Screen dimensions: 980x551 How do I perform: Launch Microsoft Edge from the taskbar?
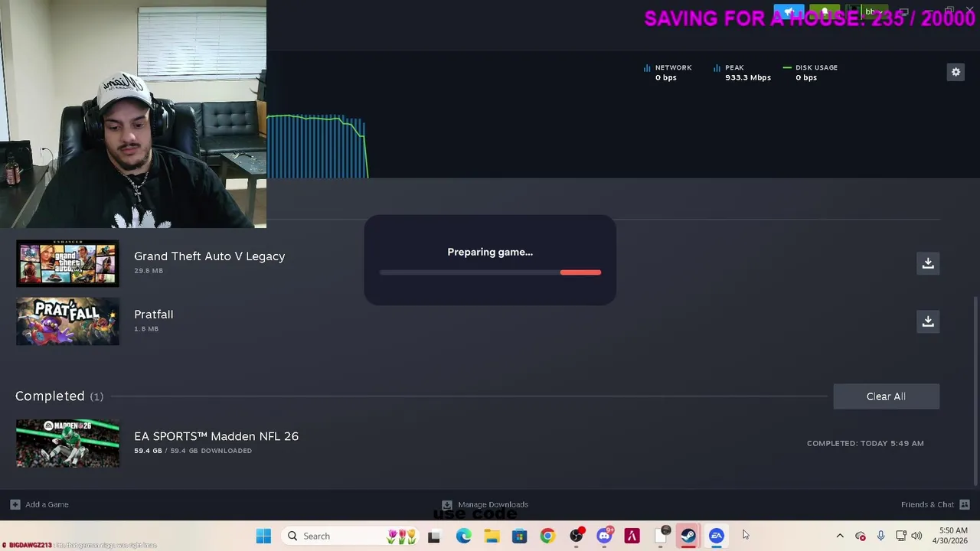tap(464, 536)
